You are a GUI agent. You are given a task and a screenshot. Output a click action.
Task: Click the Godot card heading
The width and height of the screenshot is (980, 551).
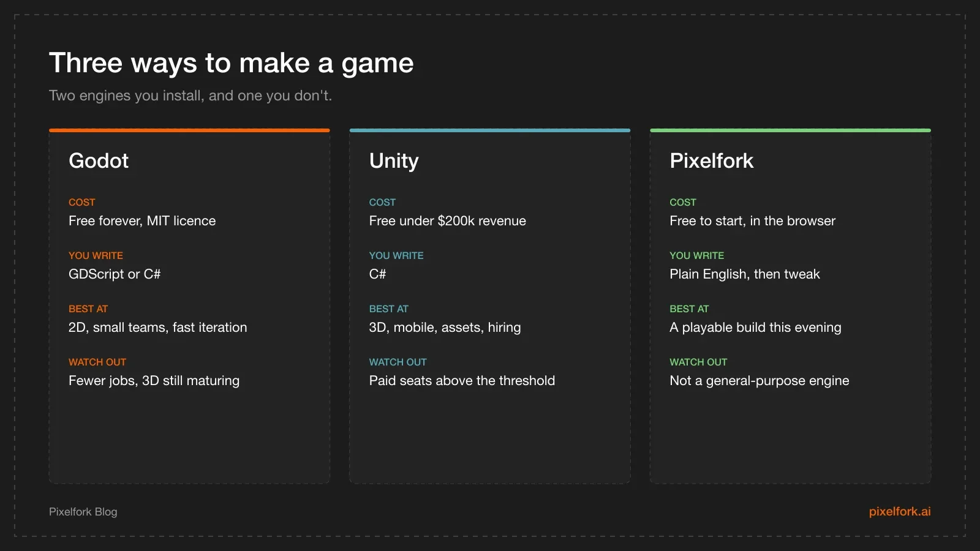[99, 160]
